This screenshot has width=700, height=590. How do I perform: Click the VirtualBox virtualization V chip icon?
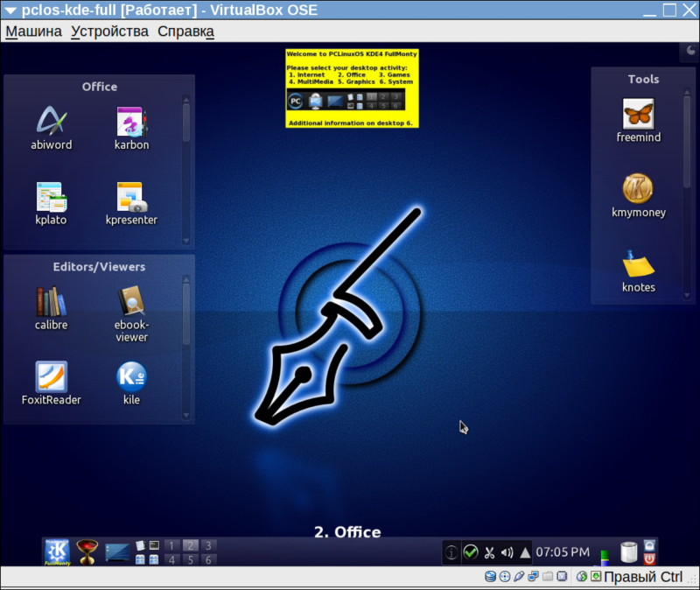click(x=562, y=577)
